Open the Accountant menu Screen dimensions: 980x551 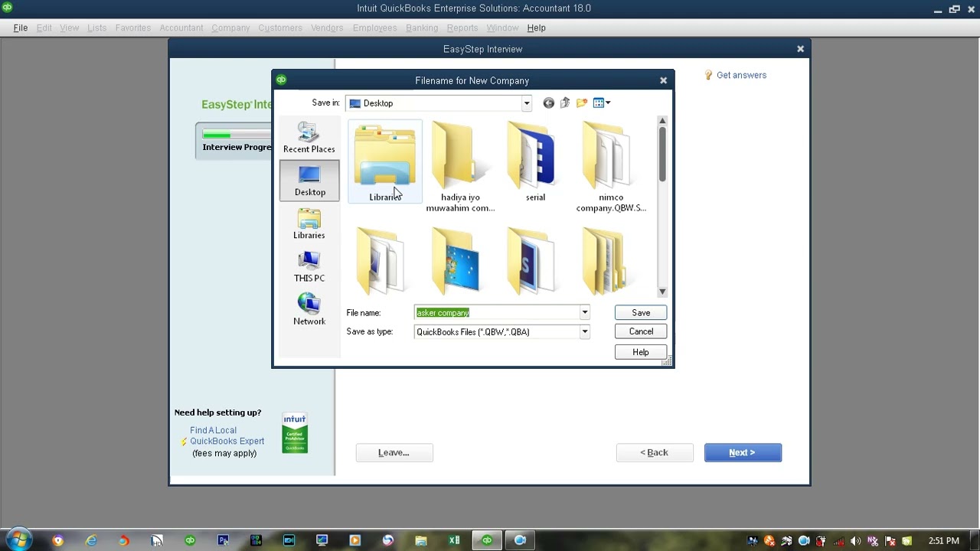click(x=181, y=28)
